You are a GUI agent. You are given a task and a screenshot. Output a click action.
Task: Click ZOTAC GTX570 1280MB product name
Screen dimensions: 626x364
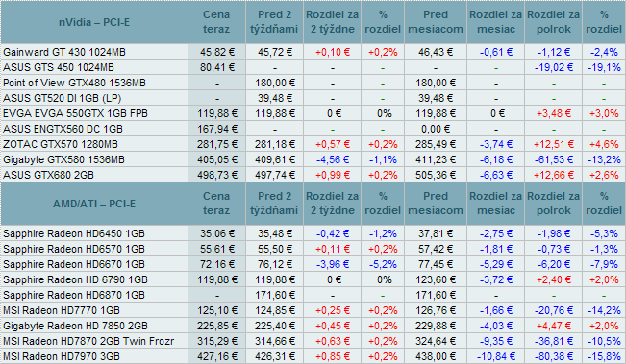coord(61,144)
